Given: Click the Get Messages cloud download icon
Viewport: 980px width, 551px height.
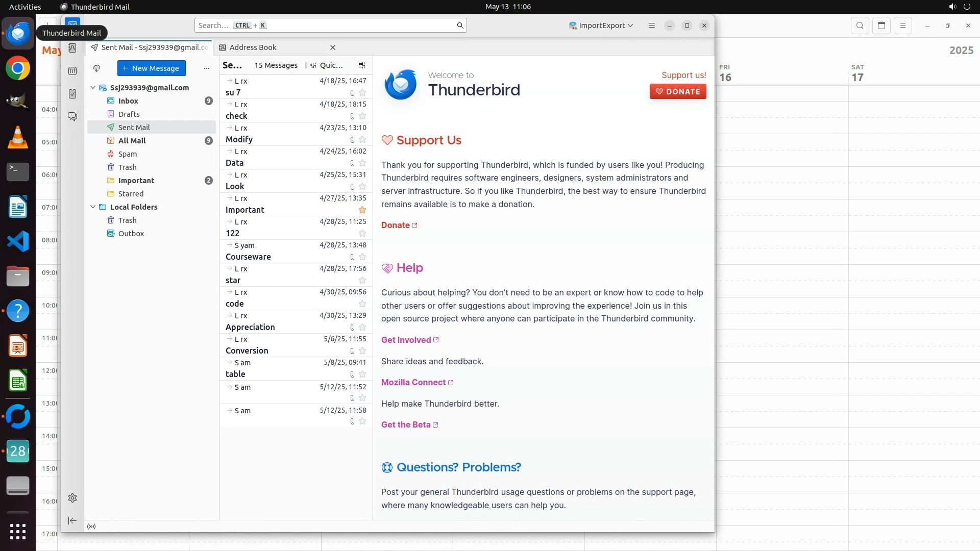Looking at the screenshot, I should click(x=96, y=68).
